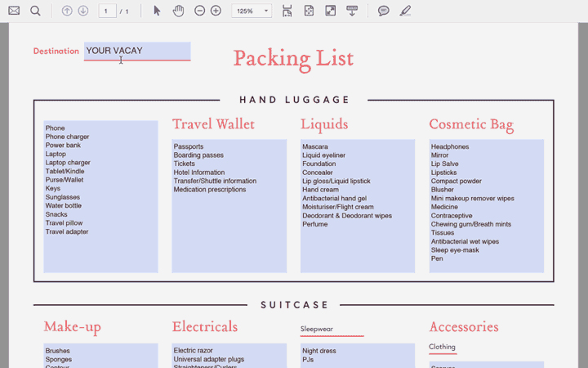Click 'Tablet/Kindle' list entry
The height and width of the screenshot is (368, 588).
pos(65,171)
